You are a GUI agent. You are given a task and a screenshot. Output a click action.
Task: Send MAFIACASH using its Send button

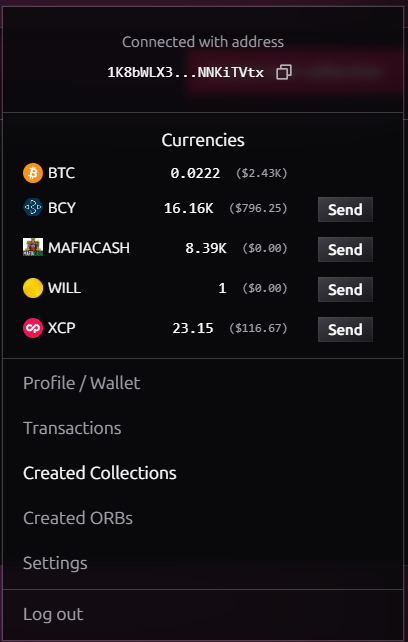[345, 249]
